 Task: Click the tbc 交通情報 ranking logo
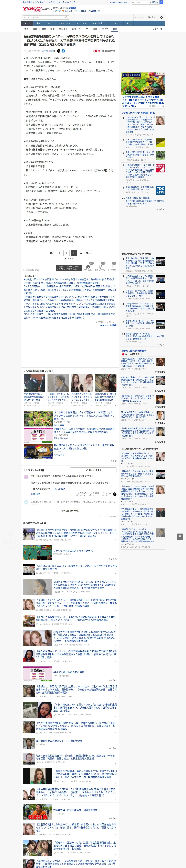(x=160, y=190)
